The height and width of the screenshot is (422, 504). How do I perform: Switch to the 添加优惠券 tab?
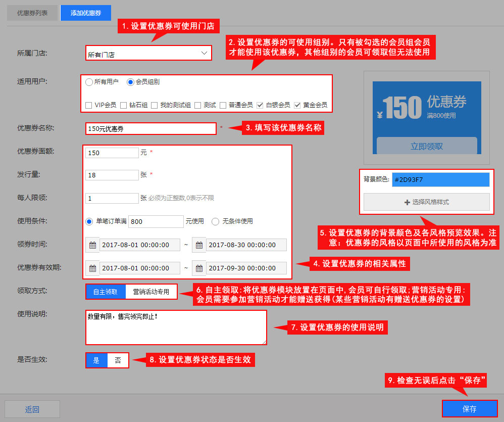point(86,13)
